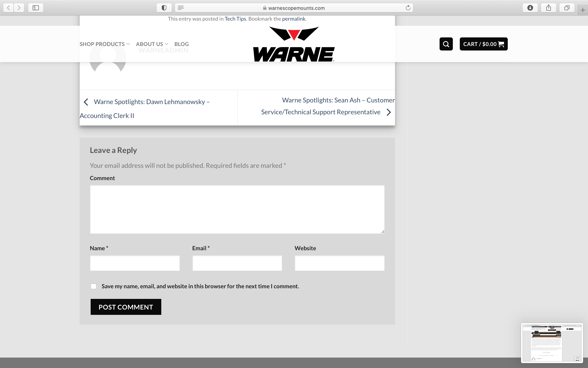Open the BLOG menu item
This screenshot has width=588, height=368.
[182, 44]
